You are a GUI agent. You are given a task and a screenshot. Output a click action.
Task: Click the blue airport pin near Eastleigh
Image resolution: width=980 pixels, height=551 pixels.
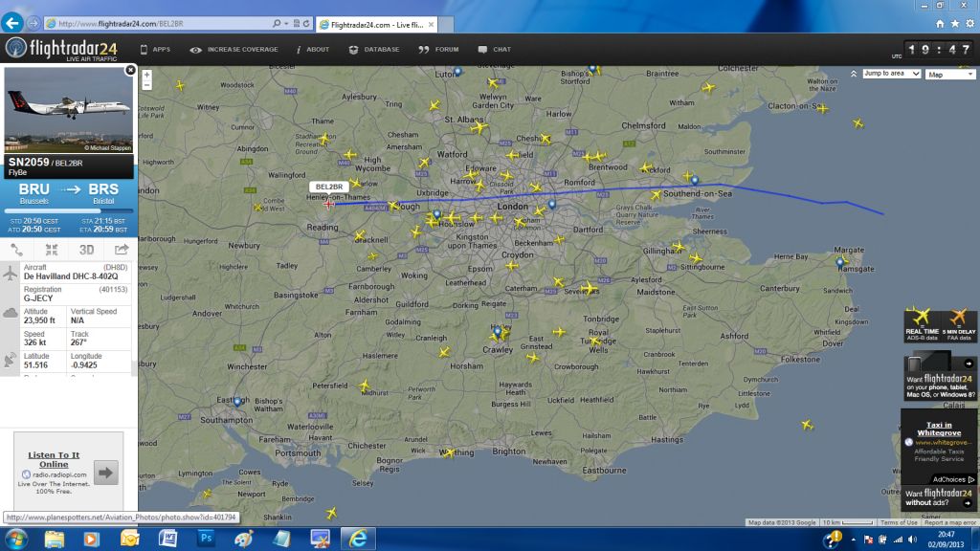click(x=237, y=402)
